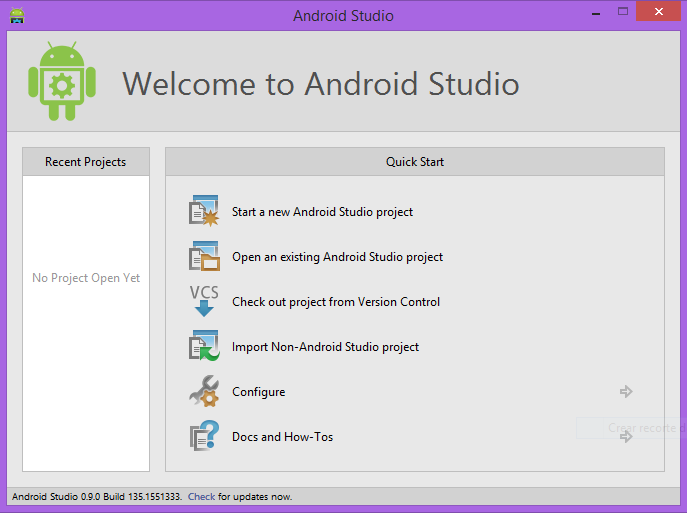Open an existing Android Studio project

(337, 257)
